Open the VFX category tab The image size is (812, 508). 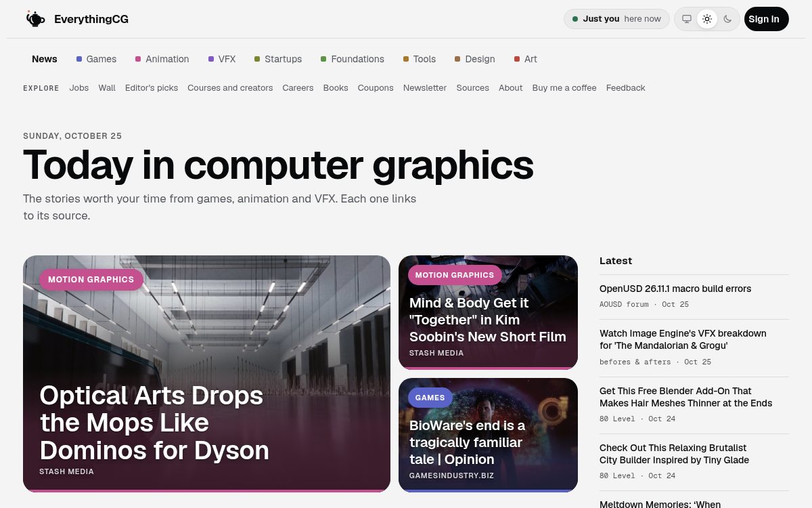[x=222, y=59]
